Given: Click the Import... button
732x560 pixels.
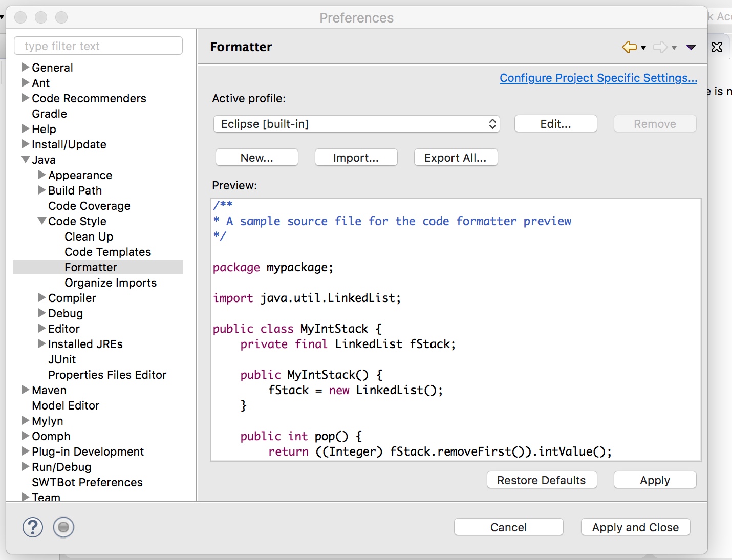Looking at the screenshot, I should 356,158.
